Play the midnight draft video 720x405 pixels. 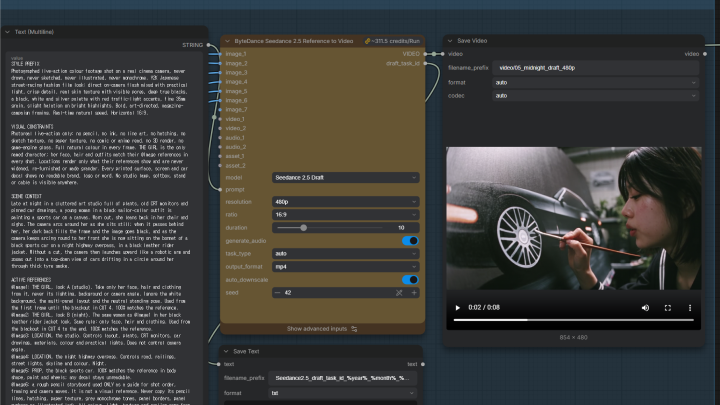457,308
